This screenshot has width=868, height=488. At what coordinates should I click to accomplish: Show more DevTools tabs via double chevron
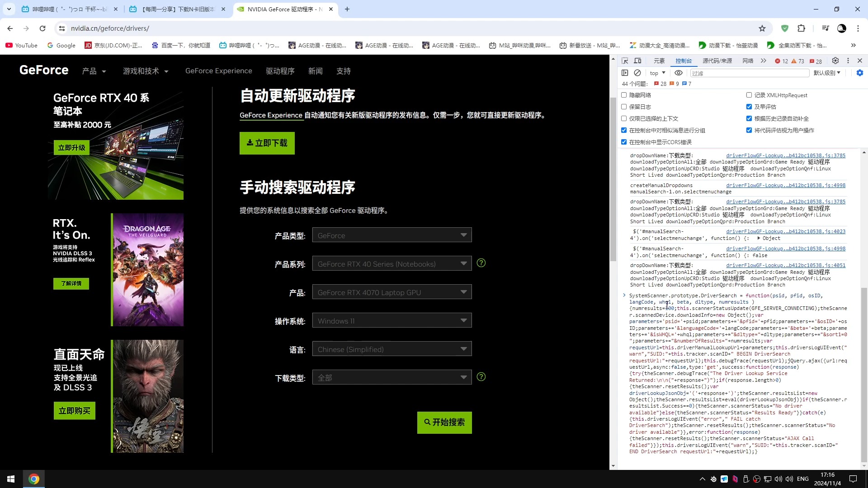pos(764,61)
